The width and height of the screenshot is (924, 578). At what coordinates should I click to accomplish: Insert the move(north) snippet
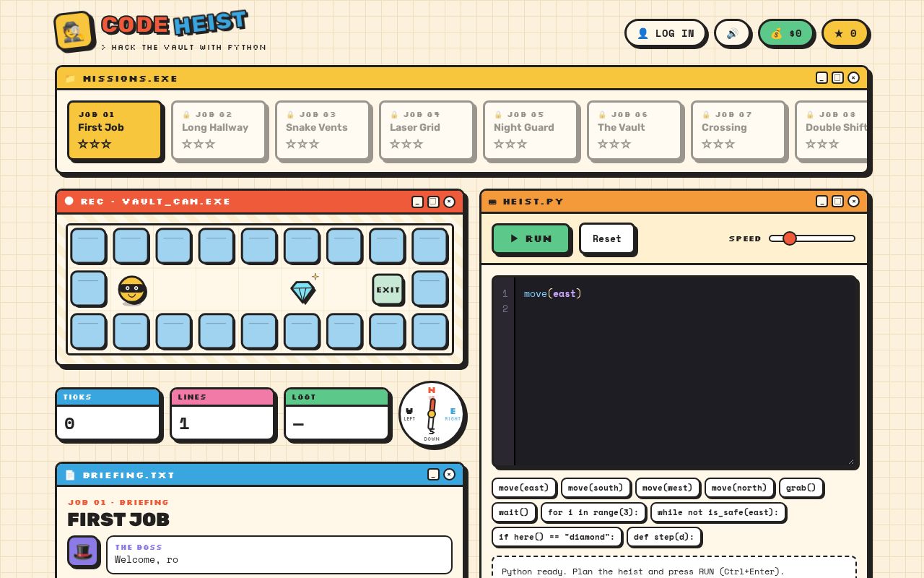coord(739,488)
